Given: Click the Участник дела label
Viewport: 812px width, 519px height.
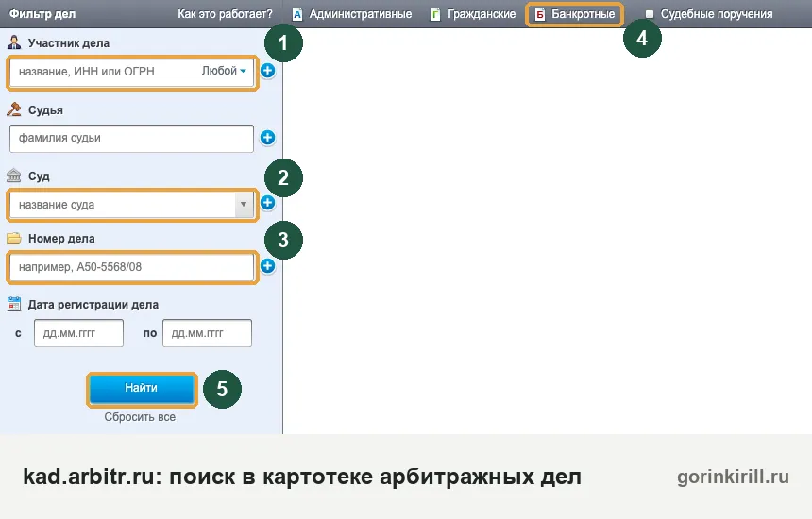Looking at the screenshot, I should click(69, 43).
